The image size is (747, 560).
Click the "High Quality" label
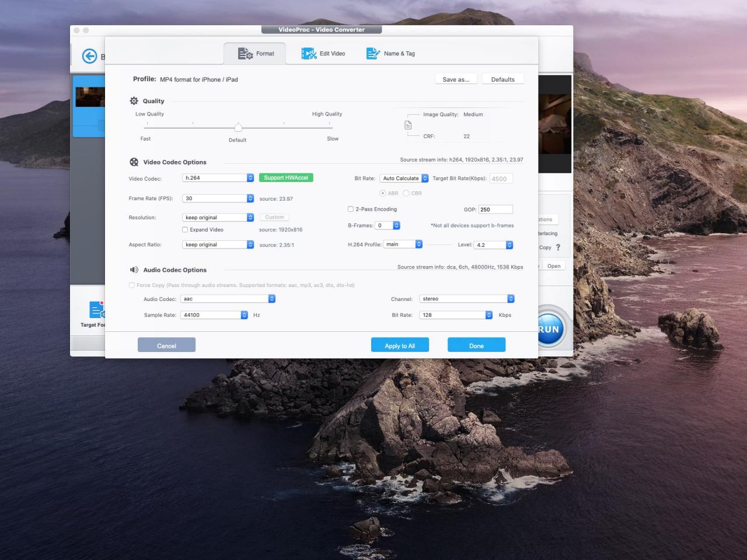point(327,114)
